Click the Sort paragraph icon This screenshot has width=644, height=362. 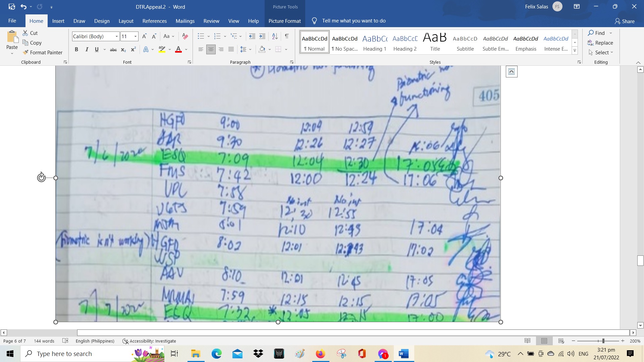(x=275, y=36)
